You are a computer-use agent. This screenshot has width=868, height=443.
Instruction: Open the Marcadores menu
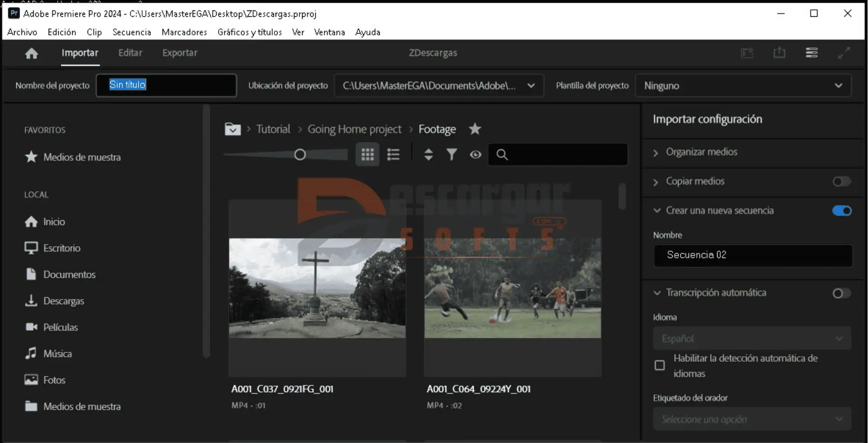(x=184, y=32)
